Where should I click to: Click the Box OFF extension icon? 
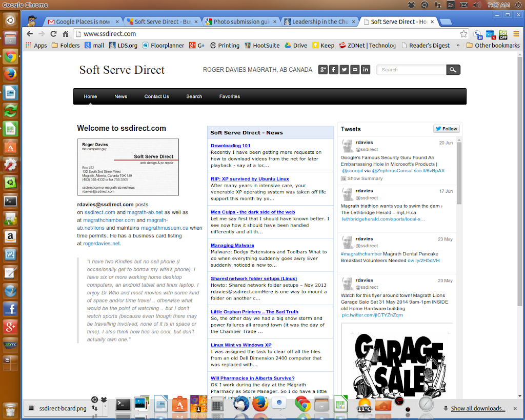click(503, 34)
